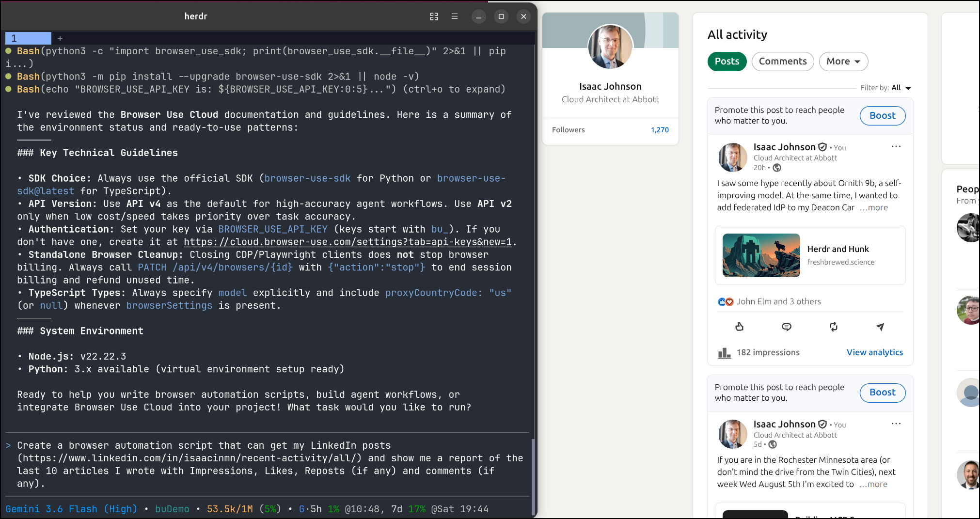Boost the Rochester Minnesota post
The height and width of the screenshot is (519, 980).
click(883, 393)
